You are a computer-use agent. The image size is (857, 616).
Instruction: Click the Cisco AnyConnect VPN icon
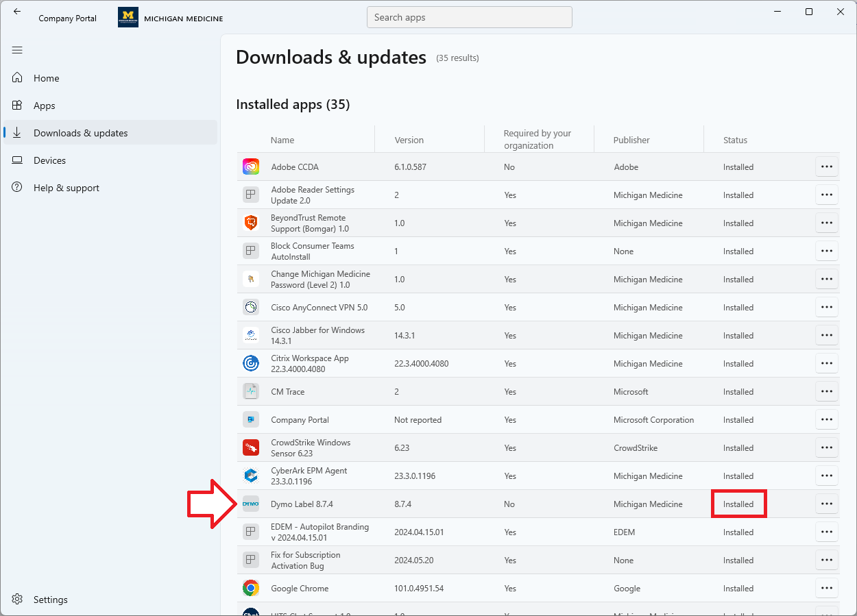pos(251,308)
